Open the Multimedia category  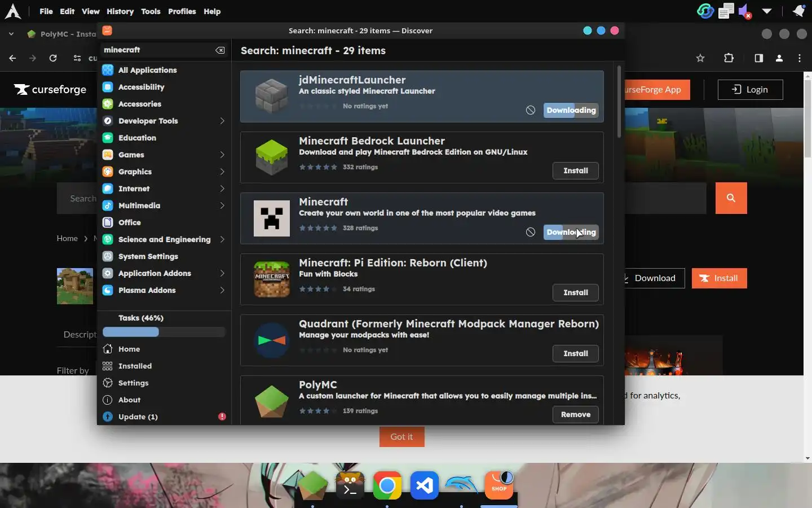164,205
